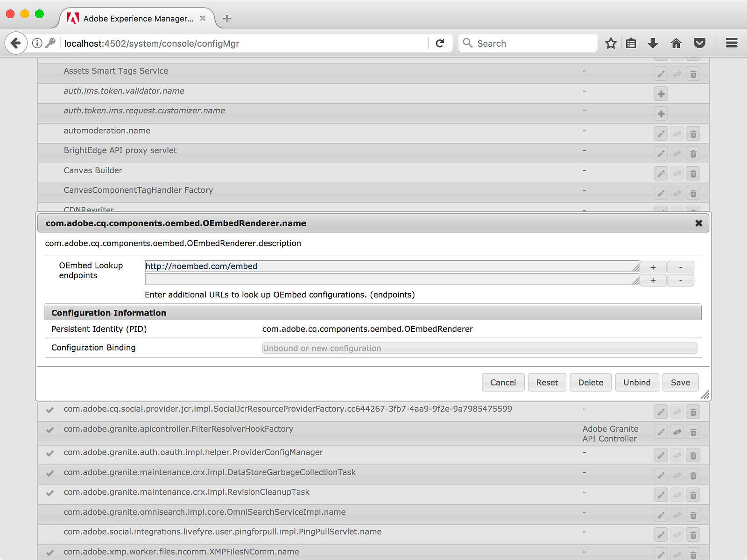
Task: Delete Assets Smart Tags Service configuration
Action: pos(693,74)
